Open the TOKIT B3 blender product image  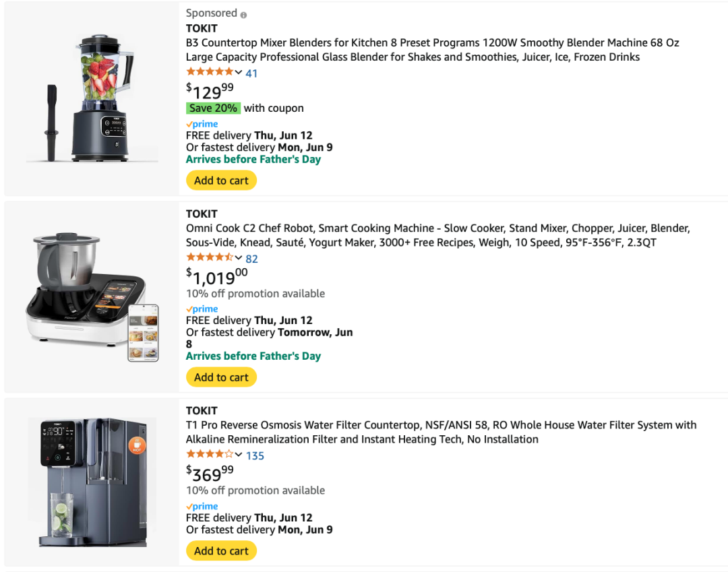92,98
